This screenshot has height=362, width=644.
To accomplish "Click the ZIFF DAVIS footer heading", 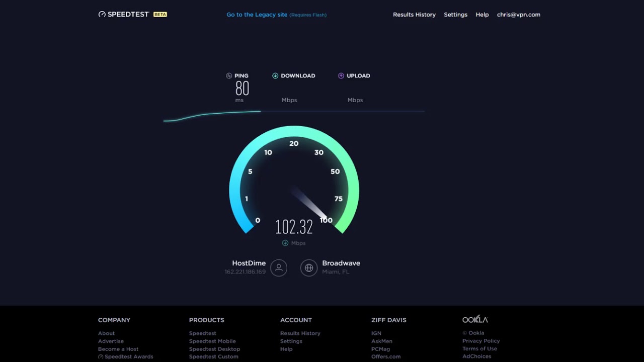I will click(389, 320).
